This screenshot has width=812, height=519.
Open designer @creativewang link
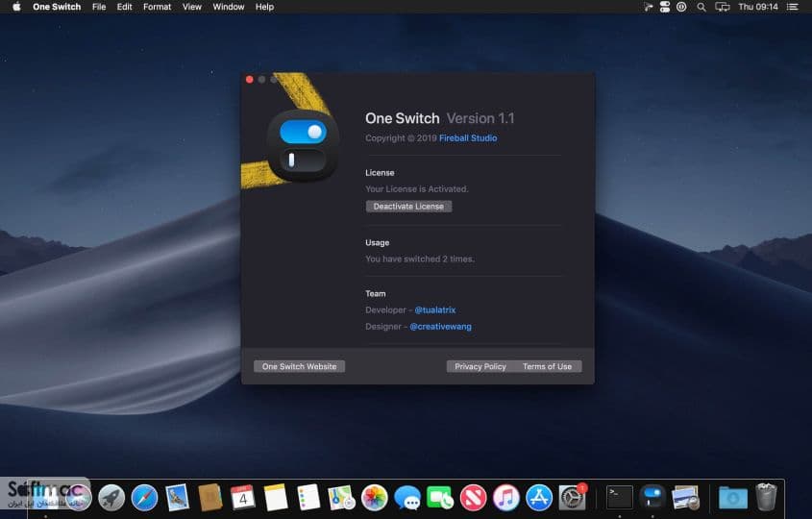pos(441,327)
